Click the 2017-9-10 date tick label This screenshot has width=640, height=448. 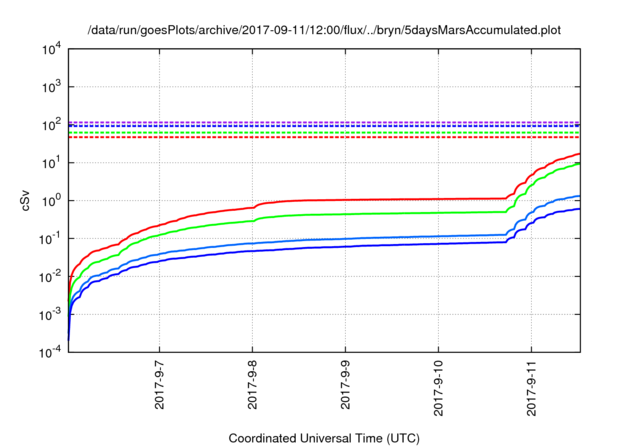coord(439,388)
